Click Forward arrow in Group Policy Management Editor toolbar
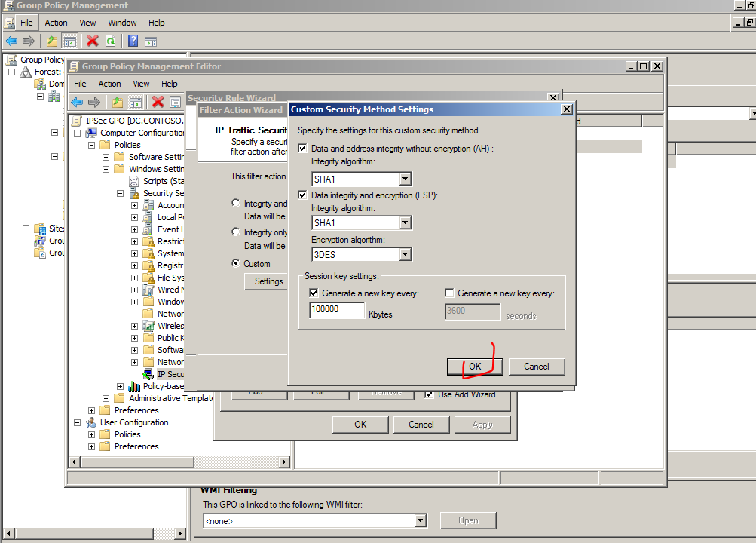The height and width of the screenshot is (543, 756). [x=94, y=102]
